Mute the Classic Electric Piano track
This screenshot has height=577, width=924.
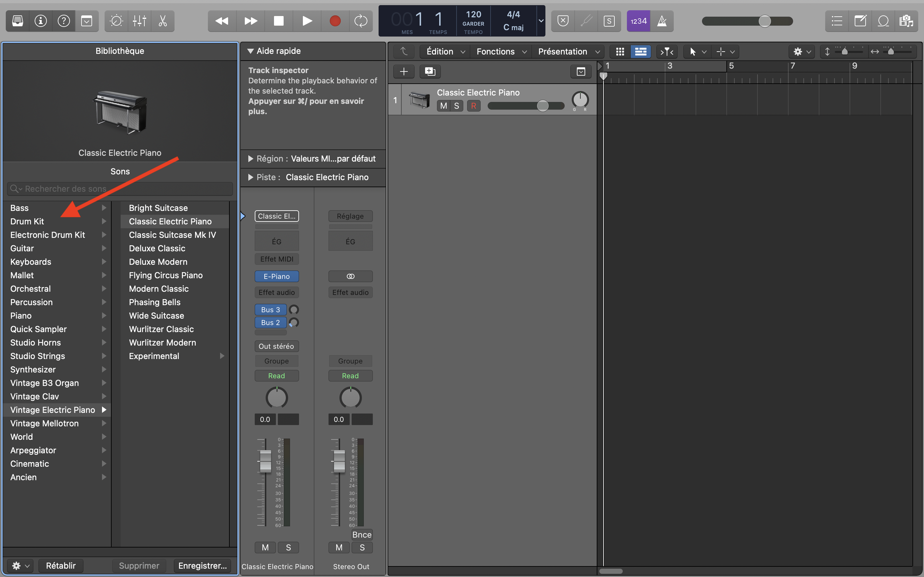click(443, 106)
